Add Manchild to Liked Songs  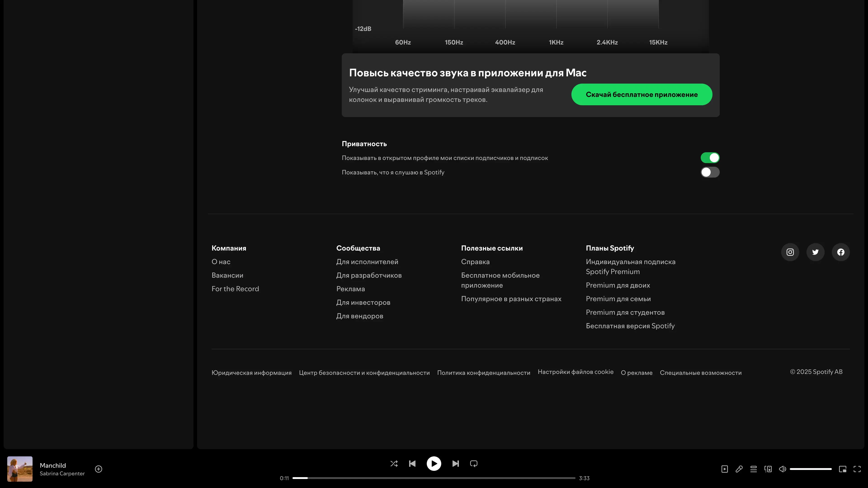[x=98, y=469]
